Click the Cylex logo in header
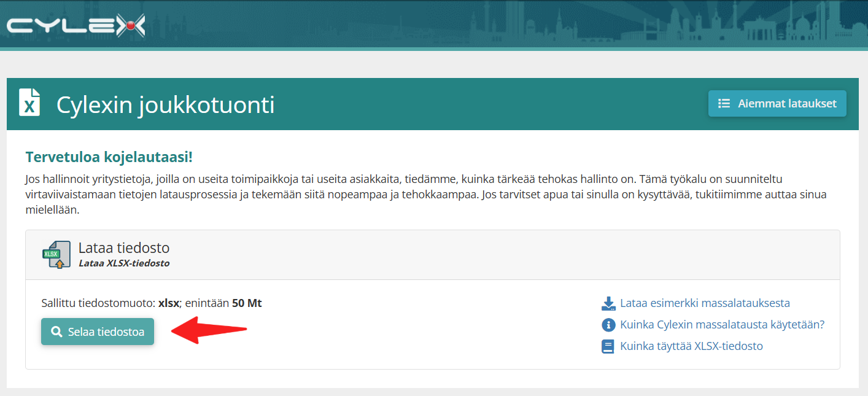The image size is (868, 396). pyautogui.click(x=76, y=25)
